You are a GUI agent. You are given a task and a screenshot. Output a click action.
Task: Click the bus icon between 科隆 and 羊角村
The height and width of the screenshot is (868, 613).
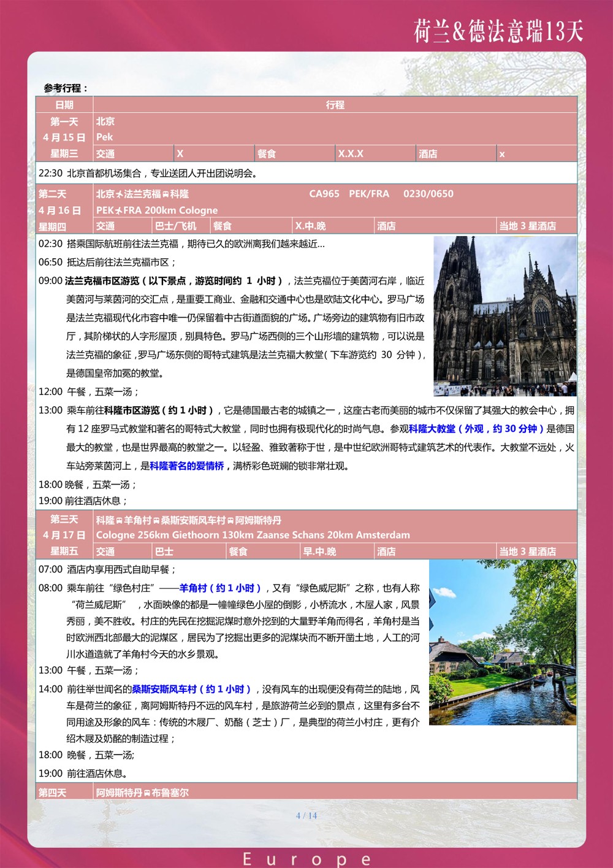[120, 521]
